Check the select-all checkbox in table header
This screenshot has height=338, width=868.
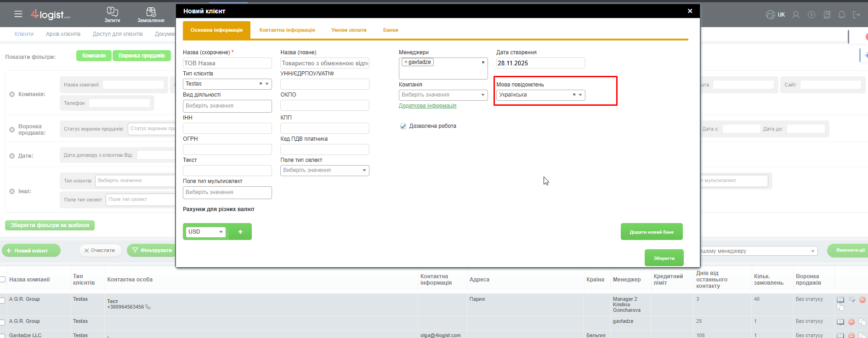(x=3, y=280)
